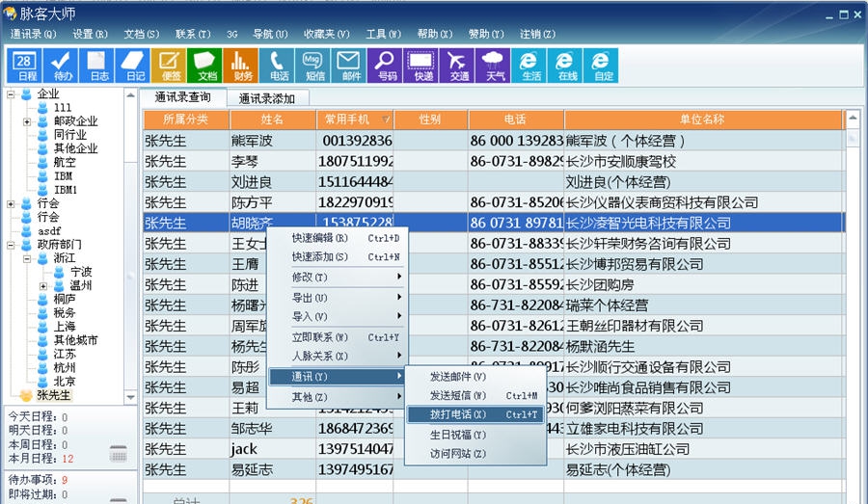Open the 快递 express delivery icon
Viewport: 868px width, 504px height.
tap(420, 66)
